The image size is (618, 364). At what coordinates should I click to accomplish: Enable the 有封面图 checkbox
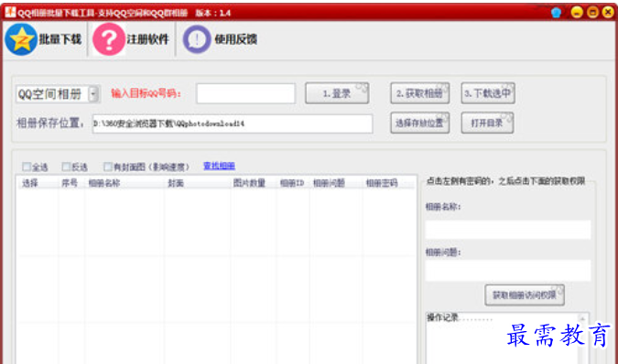click(108, 166)
